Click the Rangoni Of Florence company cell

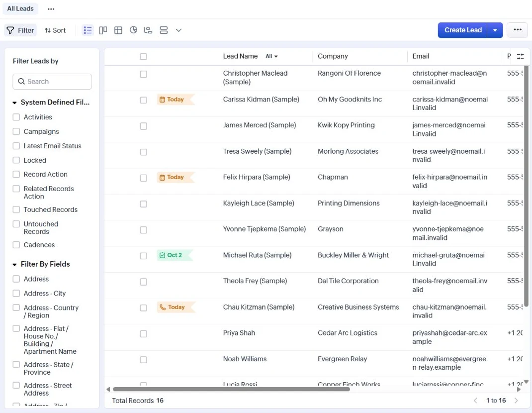pyautogui.click(x=349, y=73)
